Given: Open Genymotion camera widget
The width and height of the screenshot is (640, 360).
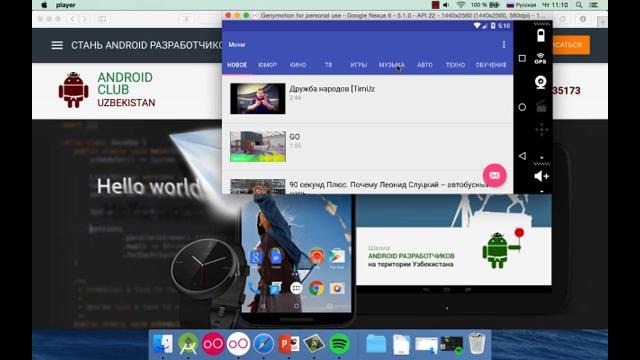Looking at the screenshot, I should [x=541, y=82].
